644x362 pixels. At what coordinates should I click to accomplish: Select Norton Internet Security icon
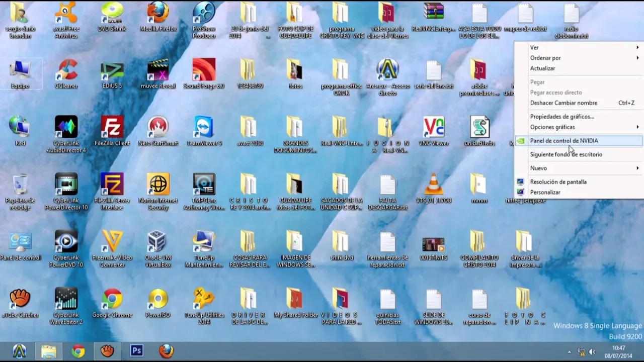pos(158,192)
